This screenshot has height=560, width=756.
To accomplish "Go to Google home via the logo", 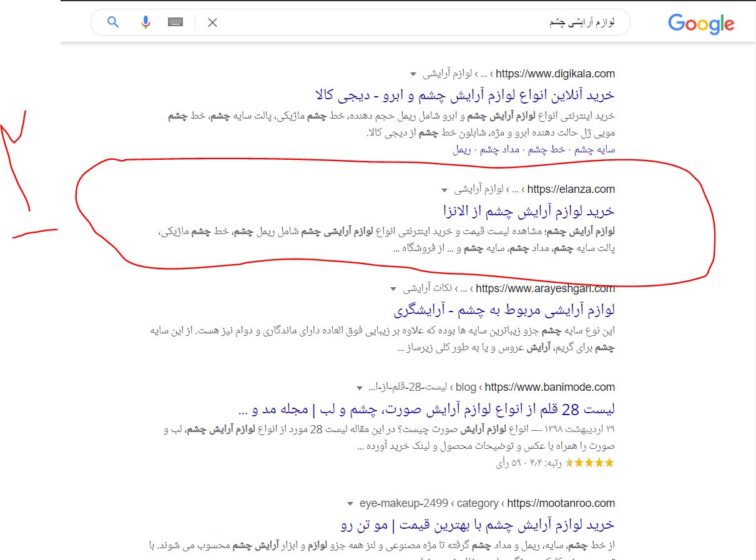I will (x=701, y=24).
